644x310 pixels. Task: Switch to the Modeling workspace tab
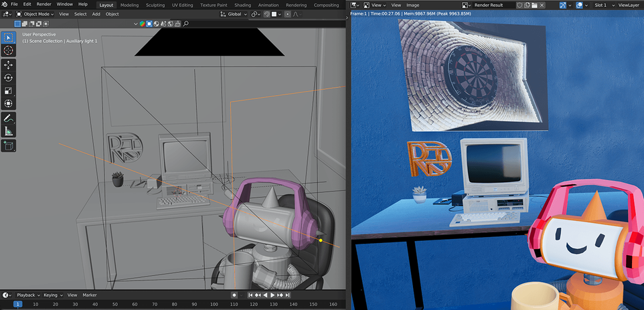tap(129, 5)
